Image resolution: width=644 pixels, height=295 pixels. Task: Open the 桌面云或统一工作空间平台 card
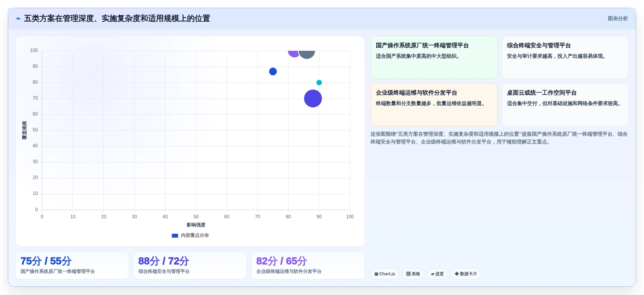click(x=565, y=105)
